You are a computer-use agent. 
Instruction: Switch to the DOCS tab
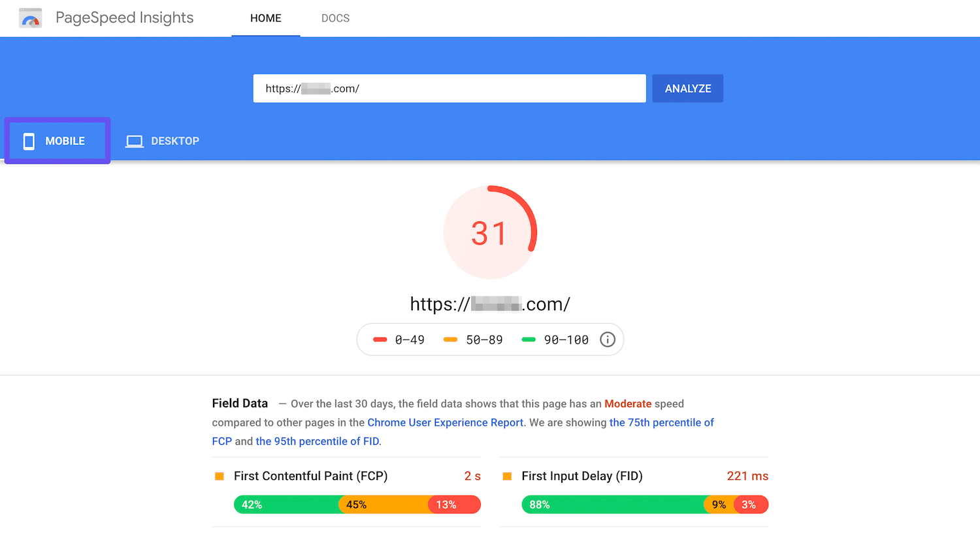pyautogui.click(x=335, y=18)
